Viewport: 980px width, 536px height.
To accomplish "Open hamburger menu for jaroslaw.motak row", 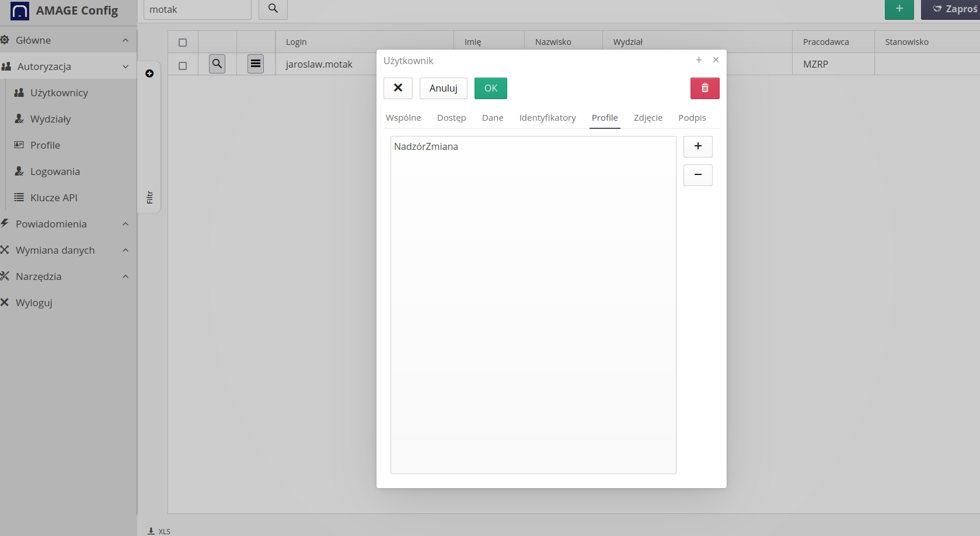I will tap(256, 64).
